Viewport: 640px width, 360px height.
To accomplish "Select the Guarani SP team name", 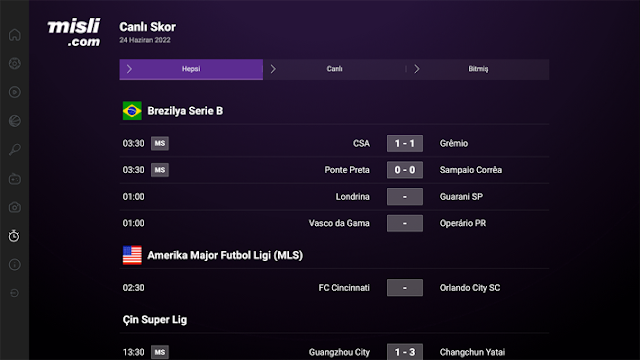I will (461, 197).
